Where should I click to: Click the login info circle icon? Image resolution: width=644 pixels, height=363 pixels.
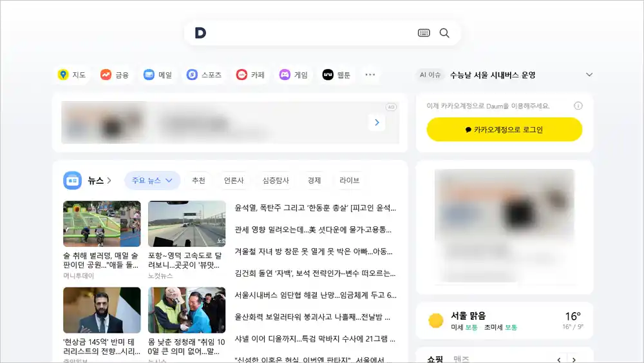(x=578, y=106)
